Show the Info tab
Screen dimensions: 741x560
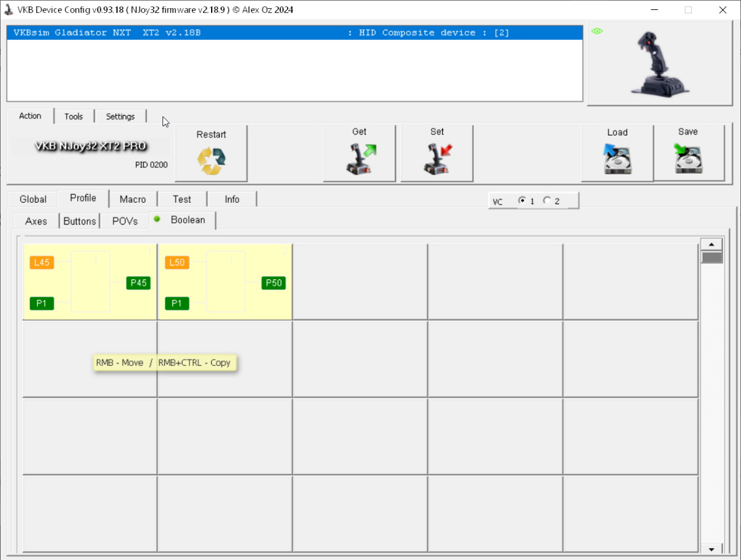[232, 199]
